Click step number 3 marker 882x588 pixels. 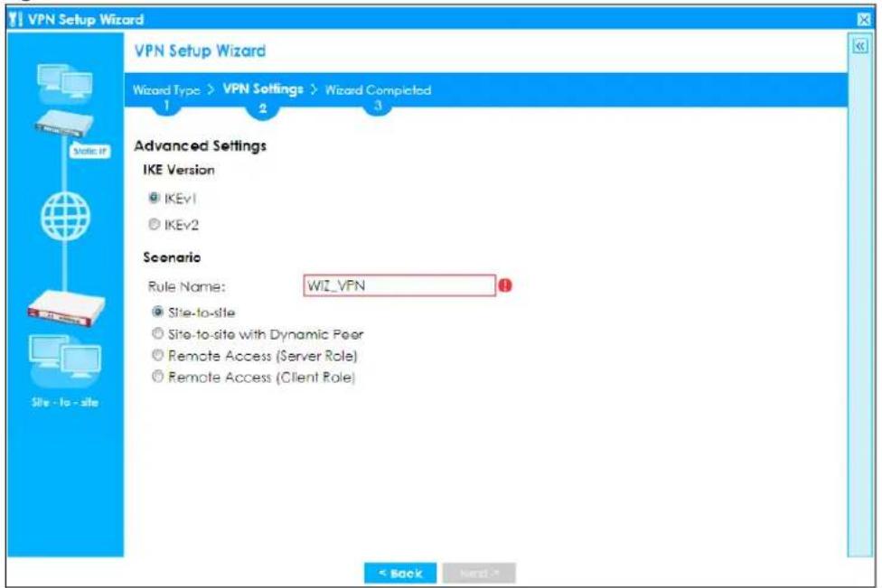[x=378, y=105]
